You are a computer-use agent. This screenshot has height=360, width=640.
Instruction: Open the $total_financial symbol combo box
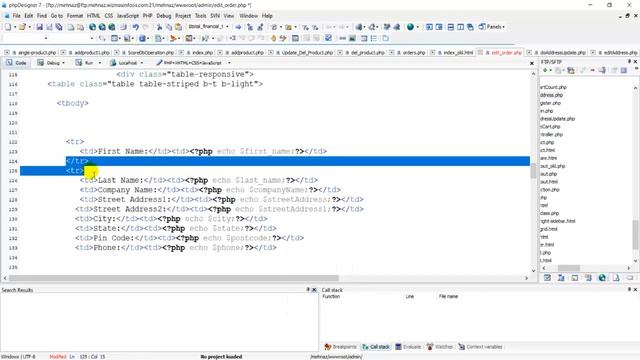(208, 27)
